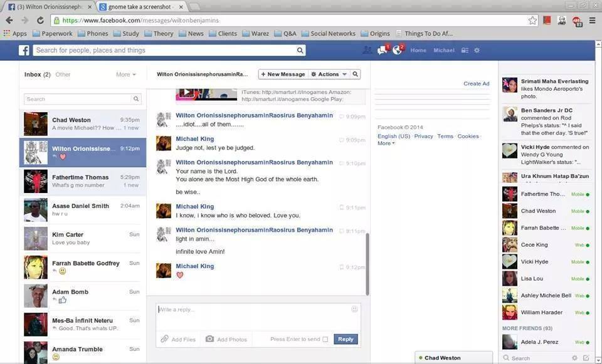Viewport: 602px width, 364px height.
Task: Click the Apps shortcut in bookmarks bar
Action: click(15, 33)
